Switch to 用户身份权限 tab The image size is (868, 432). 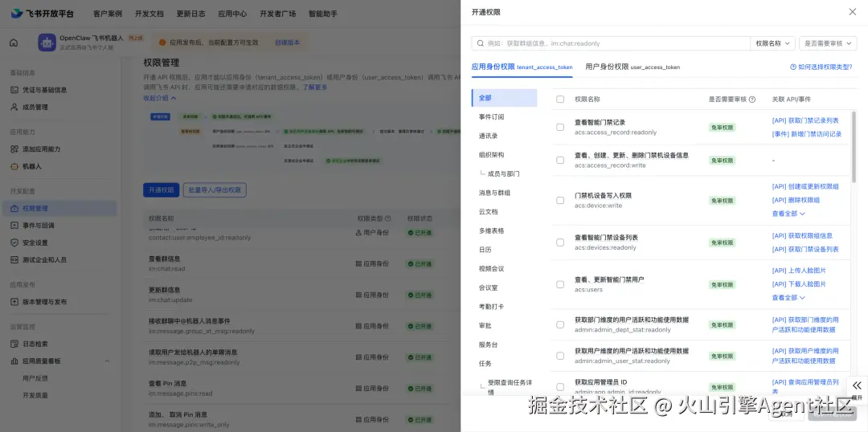pos(633,67)
